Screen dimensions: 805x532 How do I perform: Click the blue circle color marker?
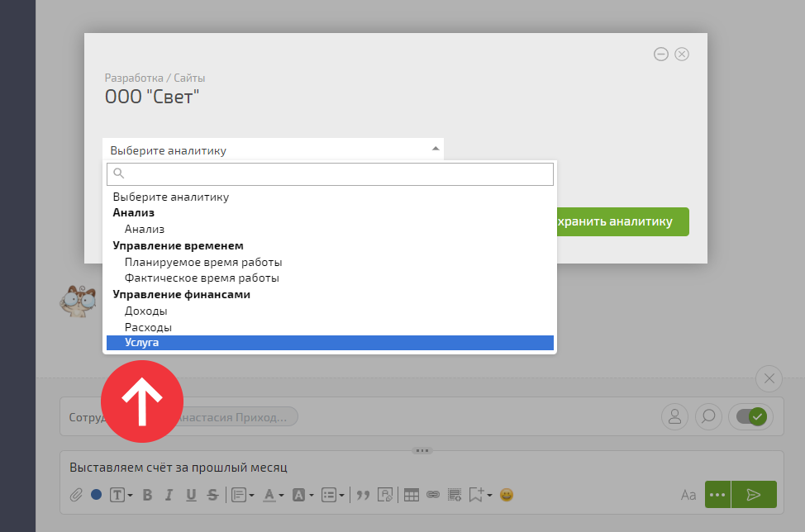[96, 495]
